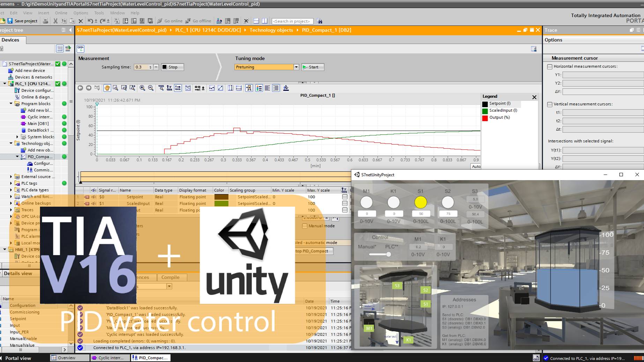The width and height of the screenshot is (644, 362).
Task: Expand the PLC tags tree node
Action: pyautogui.click(x=11, y=183)
